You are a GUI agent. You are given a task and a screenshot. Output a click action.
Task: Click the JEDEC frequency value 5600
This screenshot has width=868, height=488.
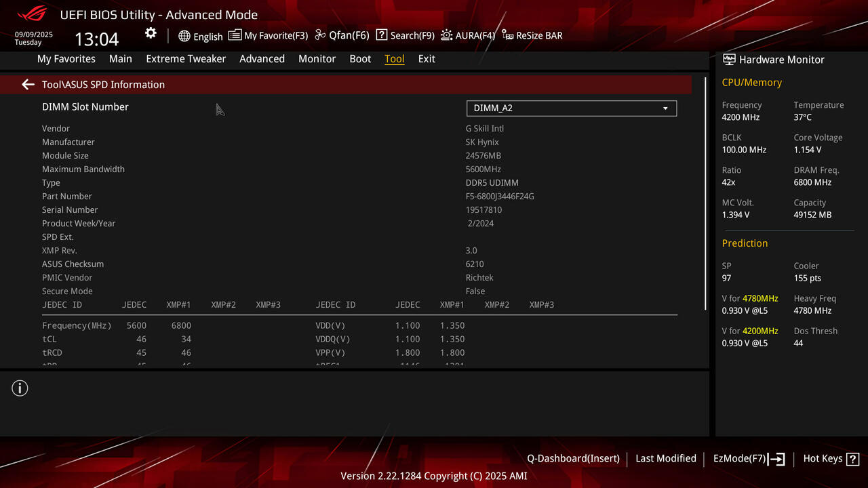136,325
